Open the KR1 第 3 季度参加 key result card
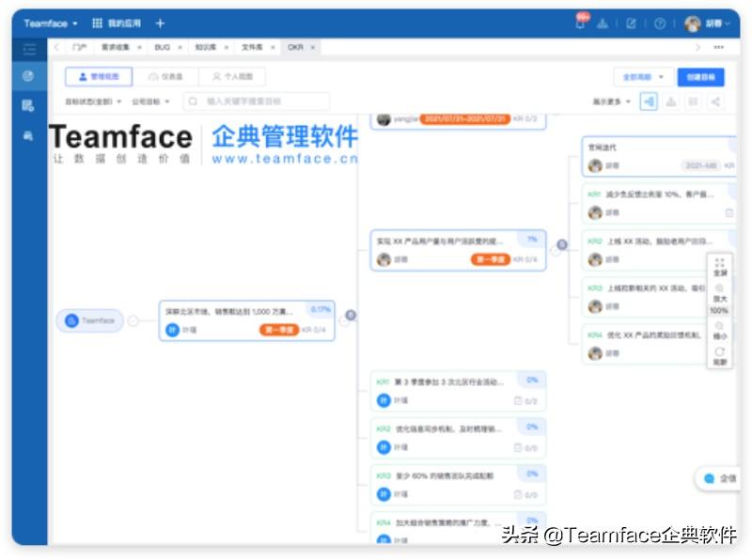This screenshot has height=560, width=752. [458, 391]
